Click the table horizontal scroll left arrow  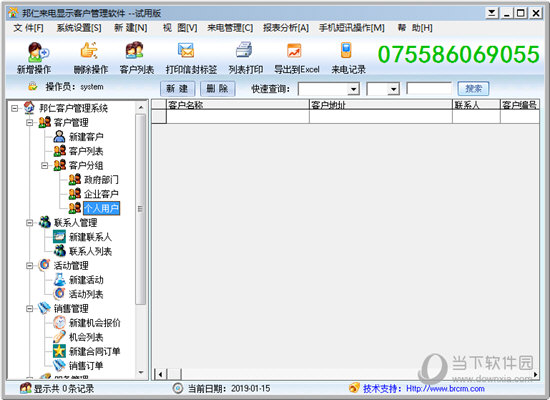coord(160,374)
